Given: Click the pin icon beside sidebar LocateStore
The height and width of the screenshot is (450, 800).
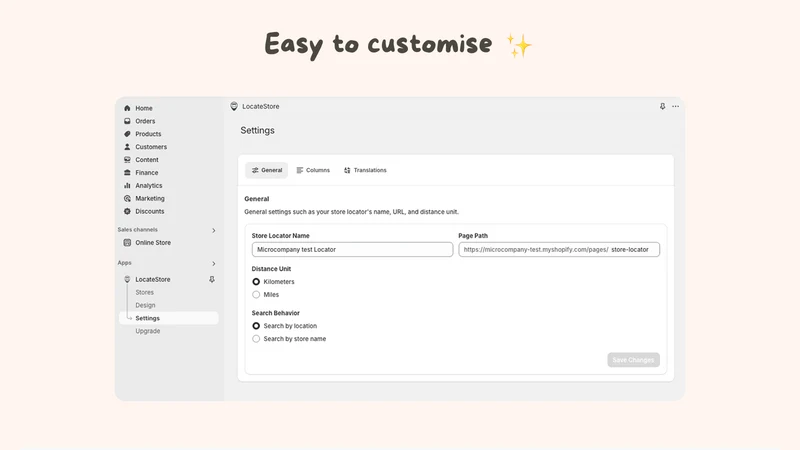Looking at the screenshot, I should click(x=212, y=279).
